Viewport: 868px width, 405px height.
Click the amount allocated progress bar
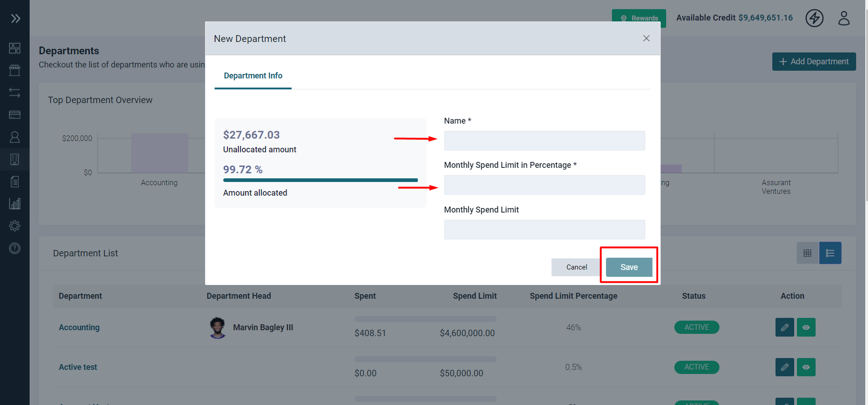[320, 180]
